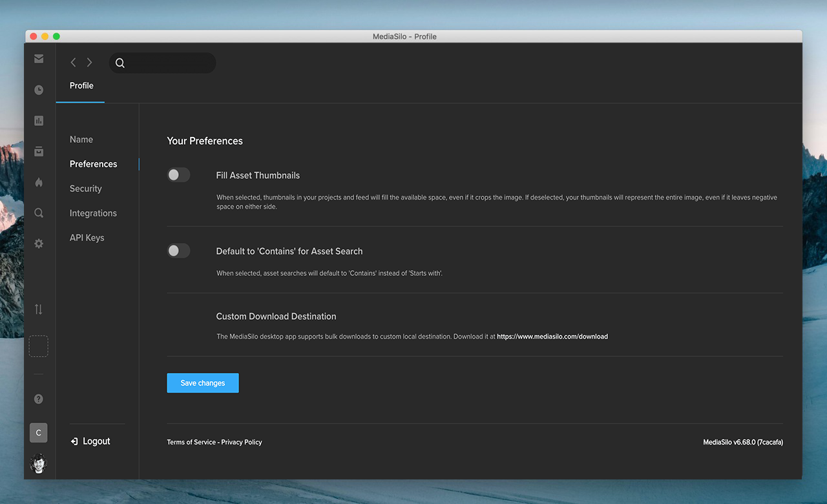Viewport: 827px width, 504px height.
Task: Click the clock recent activity icon
Action: (39, 90)
